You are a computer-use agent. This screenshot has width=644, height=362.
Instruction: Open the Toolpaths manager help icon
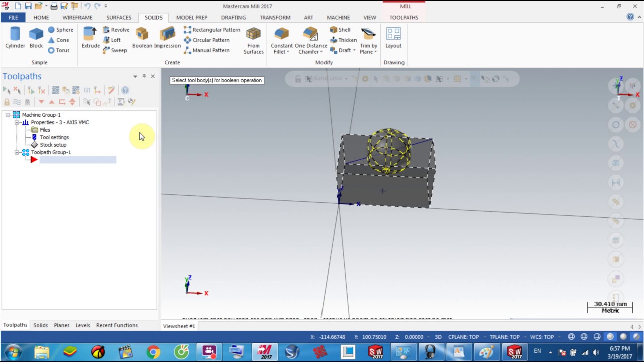click(x=125, y=90)
